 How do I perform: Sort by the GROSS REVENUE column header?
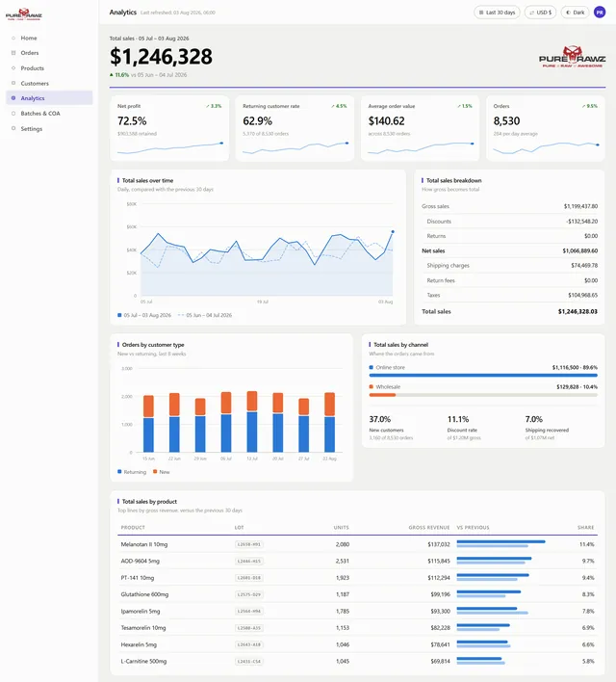(x=429, y=527)
